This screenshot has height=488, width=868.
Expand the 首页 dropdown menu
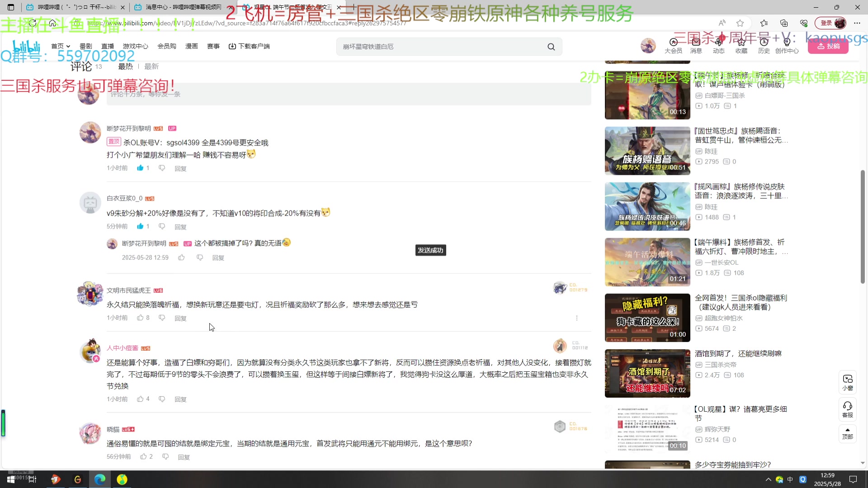(61, 46)
